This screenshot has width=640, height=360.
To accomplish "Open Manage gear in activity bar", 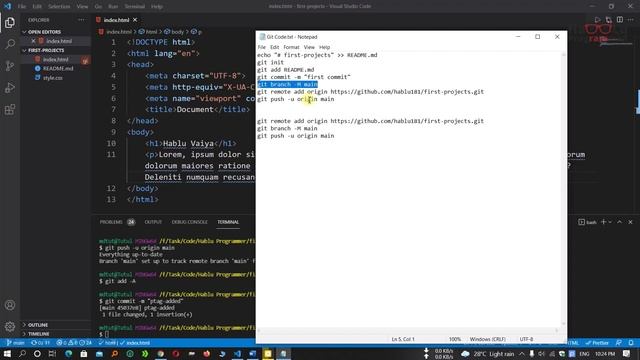I will pyautogui.click(x=10, y=326).
